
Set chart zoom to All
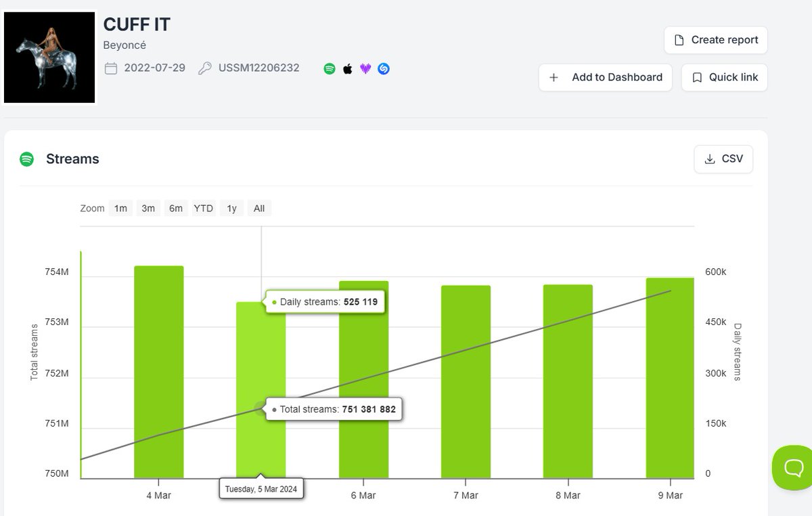pos(259,208)
